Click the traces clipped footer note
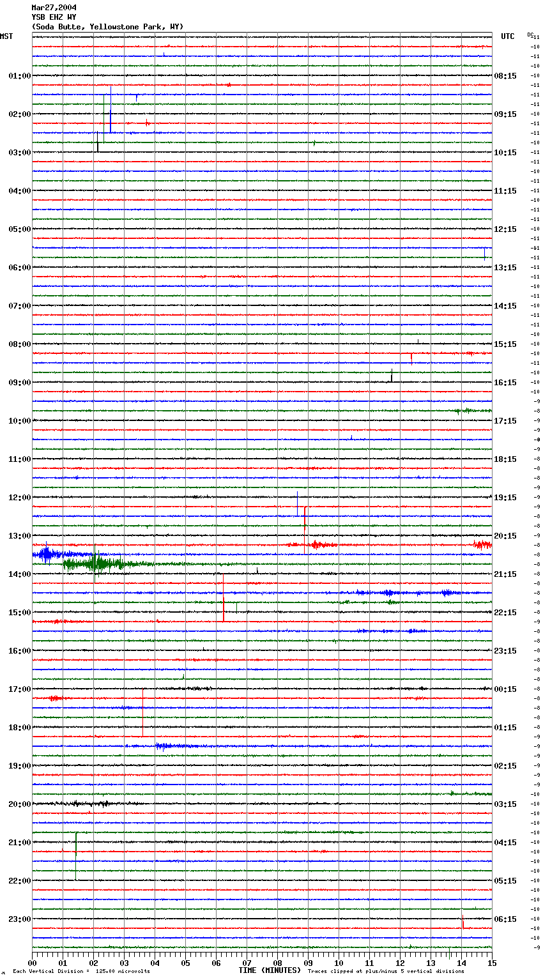 pyautogui.click(x=386, y=972)
